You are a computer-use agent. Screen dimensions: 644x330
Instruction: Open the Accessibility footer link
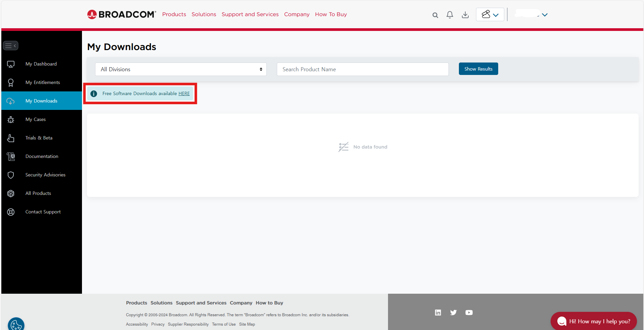[x=137, y=324]
